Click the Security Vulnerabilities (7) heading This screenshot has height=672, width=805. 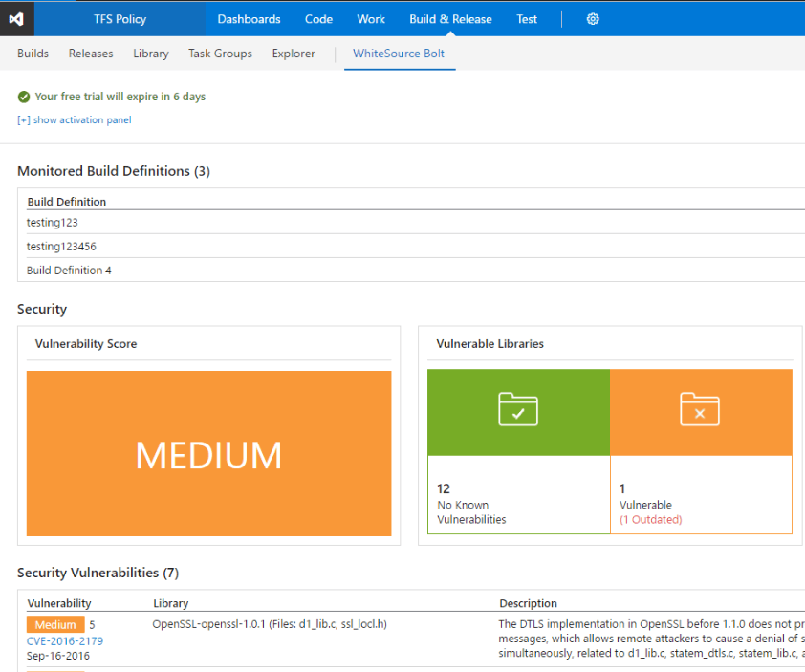98,573
